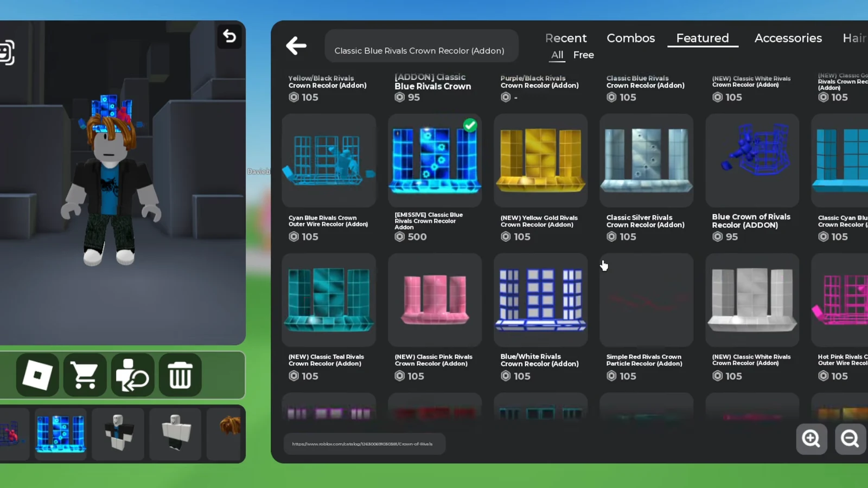Click the undo arrow on avatar preview
The width and height of the screenshot is (868, 488).
coord(229,36)
